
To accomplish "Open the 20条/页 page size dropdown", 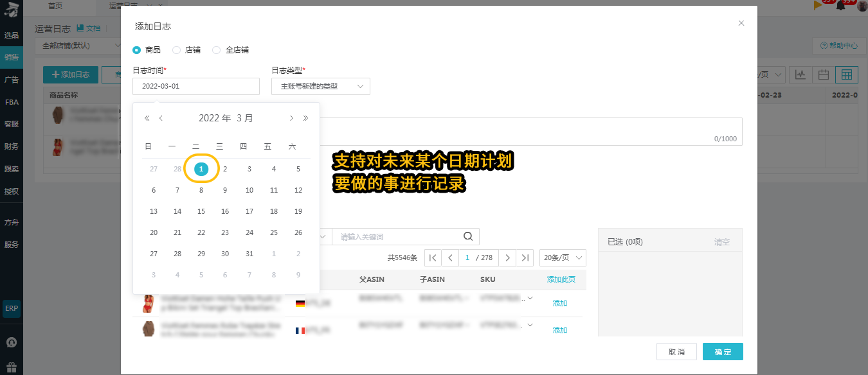I will pyautogui.click(x=563, y=257).
